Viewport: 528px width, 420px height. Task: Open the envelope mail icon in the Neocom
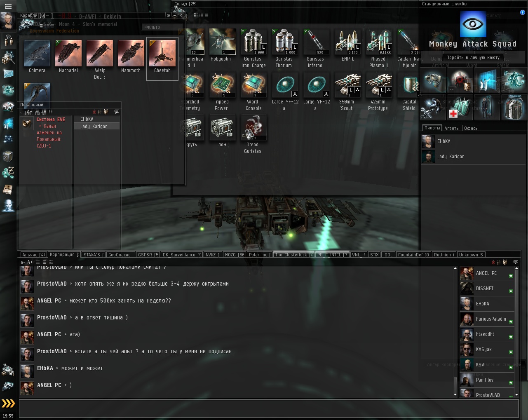point(8,74)
